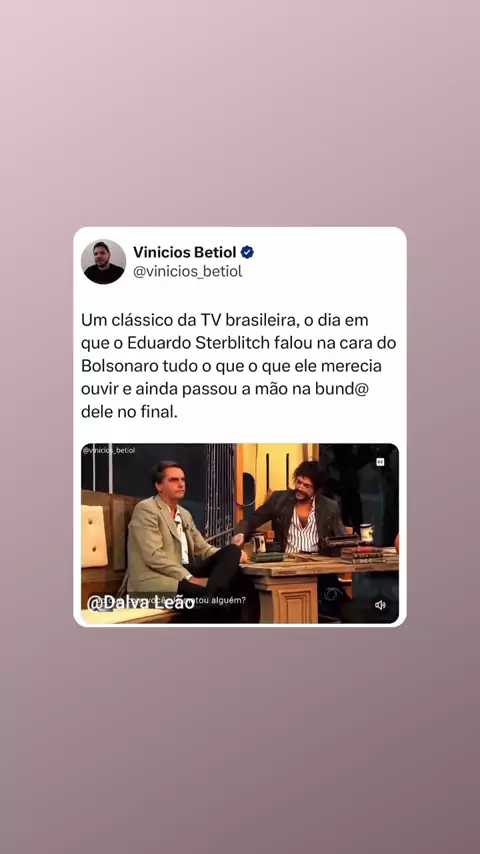Click the blue verified badge beside Vinicios Betiol

[x=247, y=252]
